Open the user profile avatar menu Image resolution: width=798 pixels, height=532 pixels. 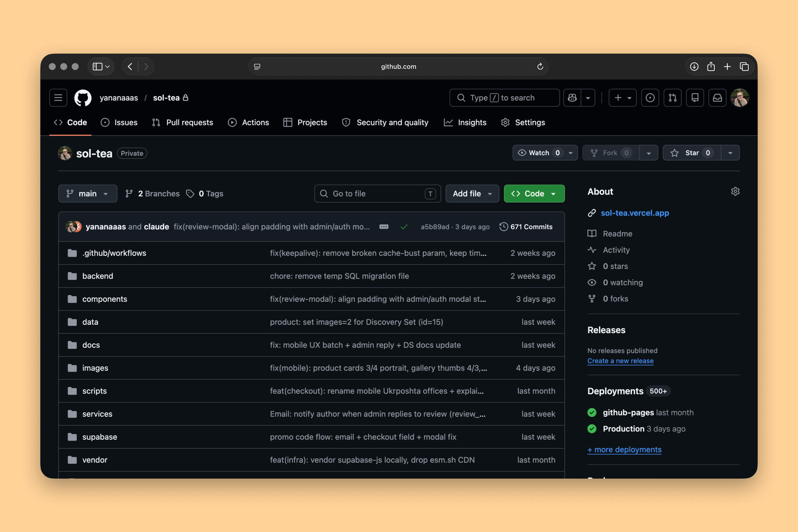tap(739, 98)
